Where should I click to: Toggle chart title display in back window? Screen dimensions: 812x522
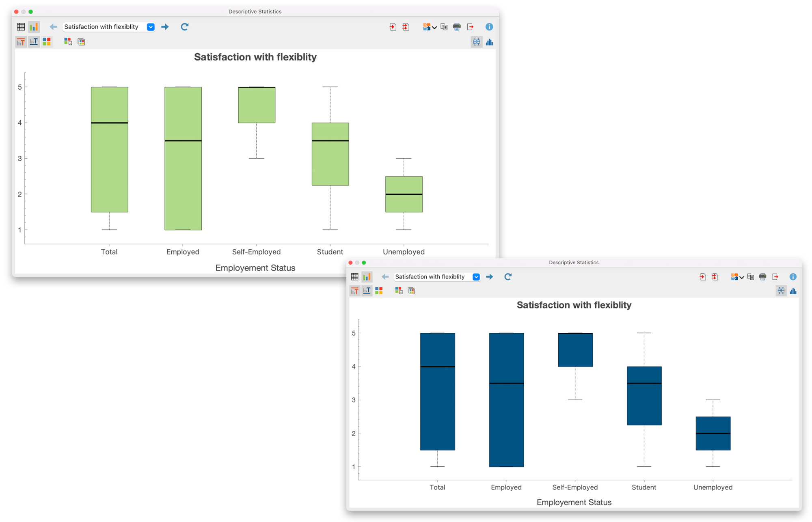click(x=21, y=42)
